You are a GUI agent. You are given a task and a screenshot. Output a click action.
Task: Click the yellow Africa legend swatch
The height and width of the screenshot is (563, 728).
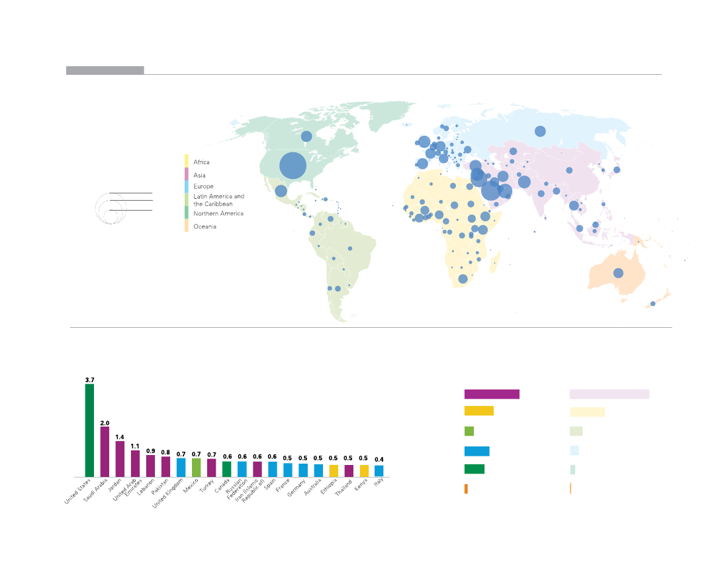(187, 161)
